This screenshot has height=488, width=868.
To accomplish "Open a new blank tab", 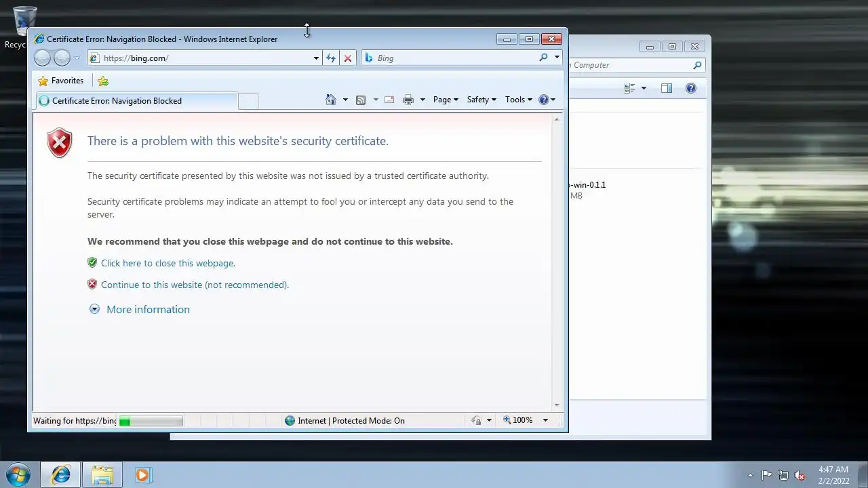I will coord(248,101).
